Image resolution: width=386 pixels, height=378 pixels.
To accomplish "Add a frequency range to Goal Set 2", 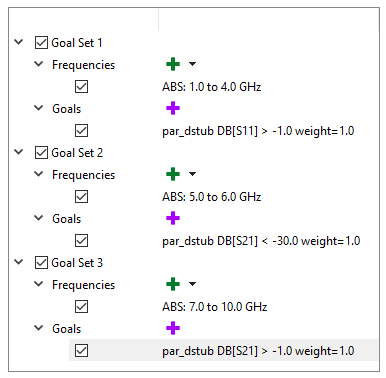I will (173, 174).
